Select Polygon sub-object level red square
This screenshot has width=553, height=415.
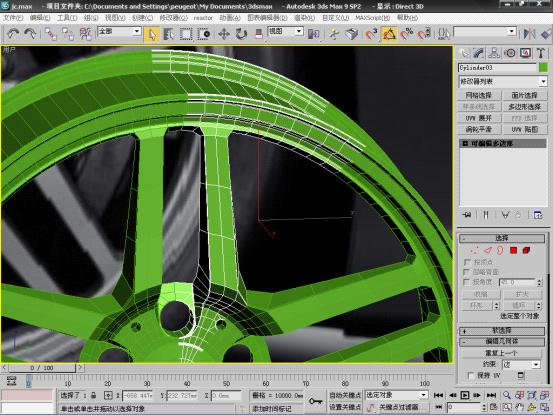513,250
